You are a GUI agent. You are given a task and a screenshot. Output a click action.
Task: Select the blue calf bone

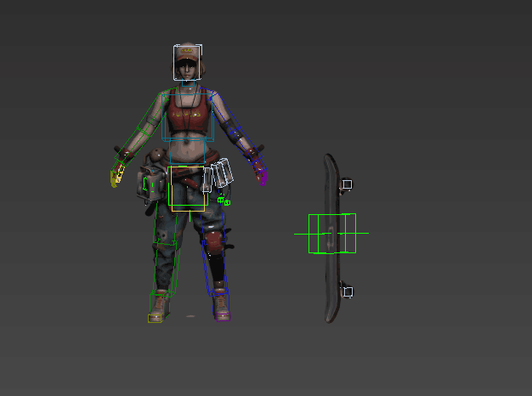(215, 268)
